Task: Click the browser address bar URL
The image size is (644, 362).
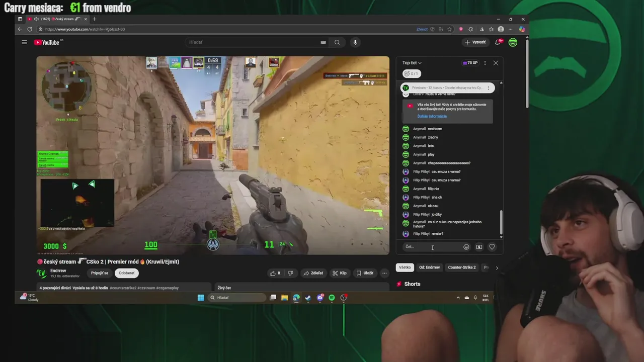Action: [x=85, y=29]
